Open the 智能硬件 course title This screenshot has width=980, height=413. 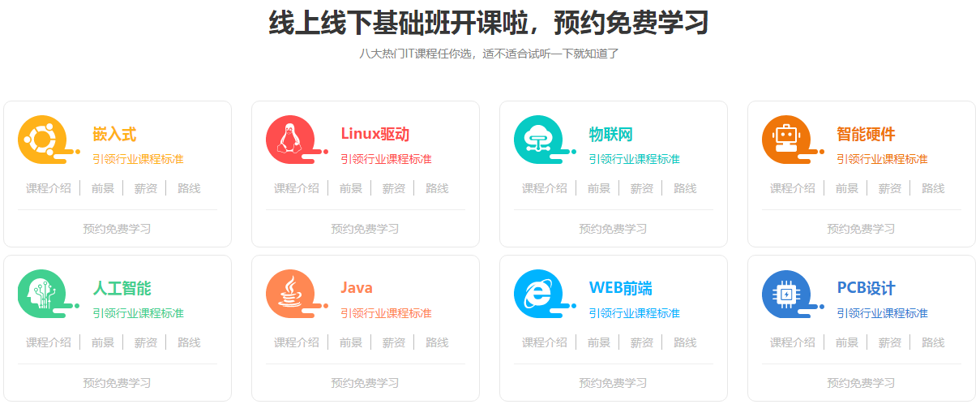tap(866, 134)
